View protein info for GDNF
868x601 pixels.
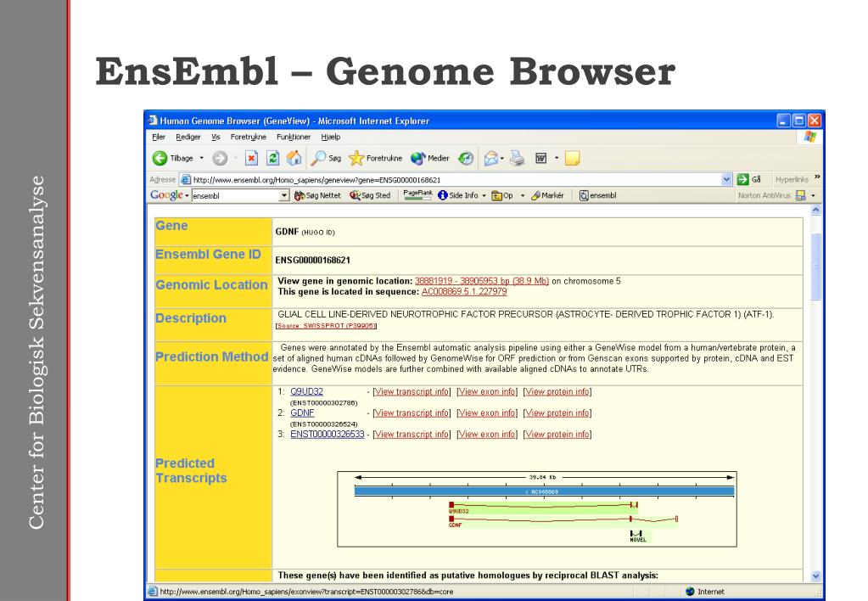click(557, 413)
